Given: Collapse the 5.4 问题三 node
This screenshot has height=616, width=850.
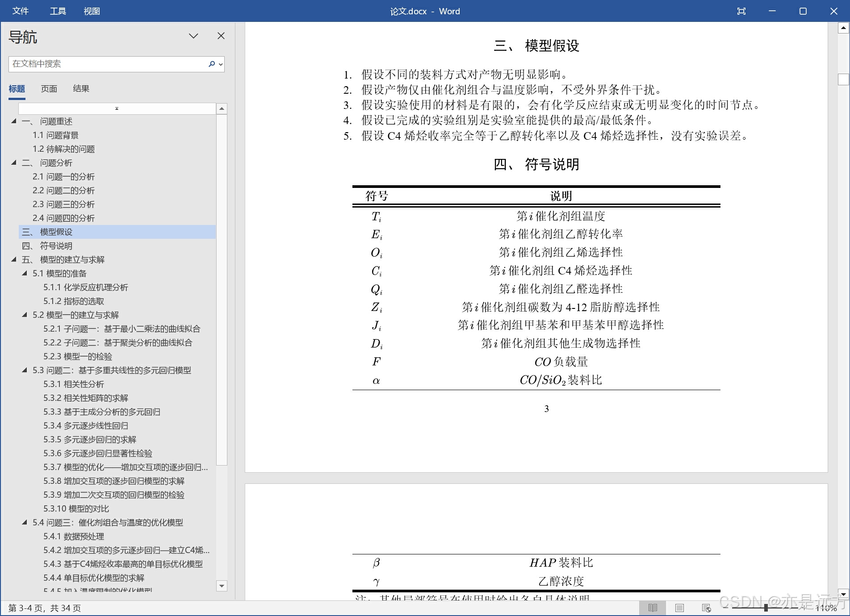Looking at the screenshot, I should pos(25,522).
